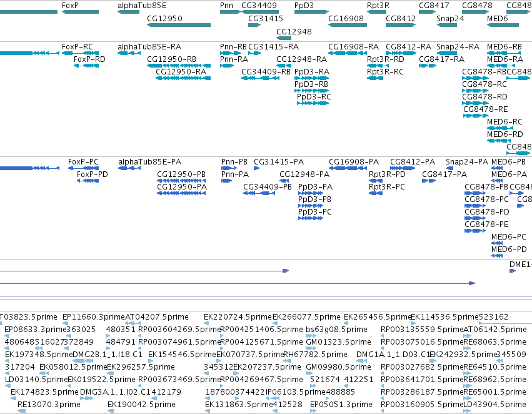The image size is (532, 414).
Task: Select the IP06103.5prime EST label
Action: tap(295, 391)
